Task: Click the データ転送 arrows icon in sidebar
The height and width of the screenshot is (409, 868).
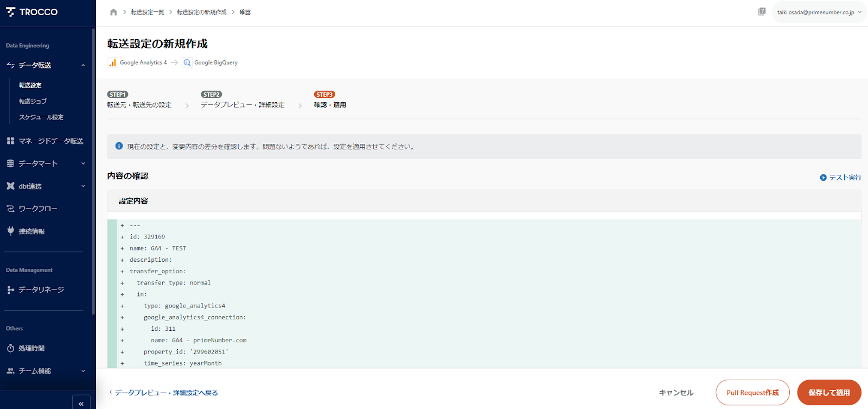Action: click(10, 65)
